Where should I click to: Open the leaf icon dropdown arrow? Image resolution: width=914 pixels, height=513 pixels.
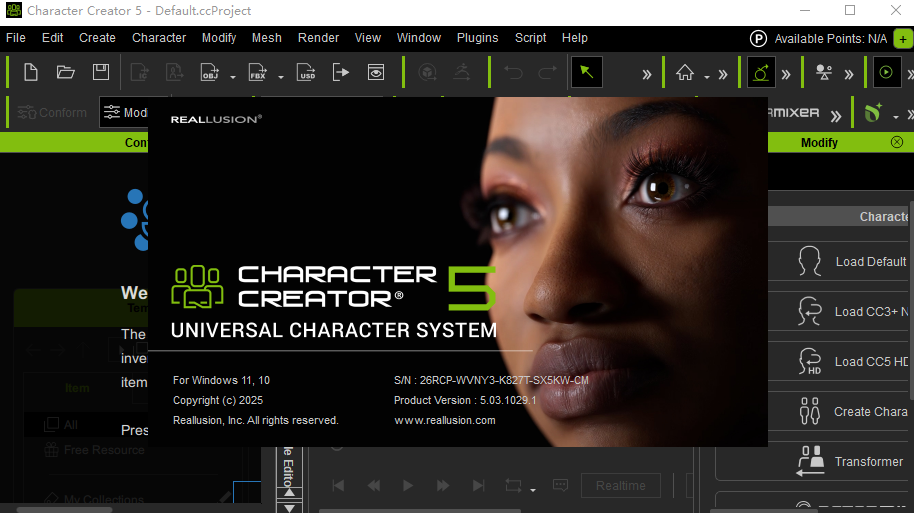coord(895,117)
